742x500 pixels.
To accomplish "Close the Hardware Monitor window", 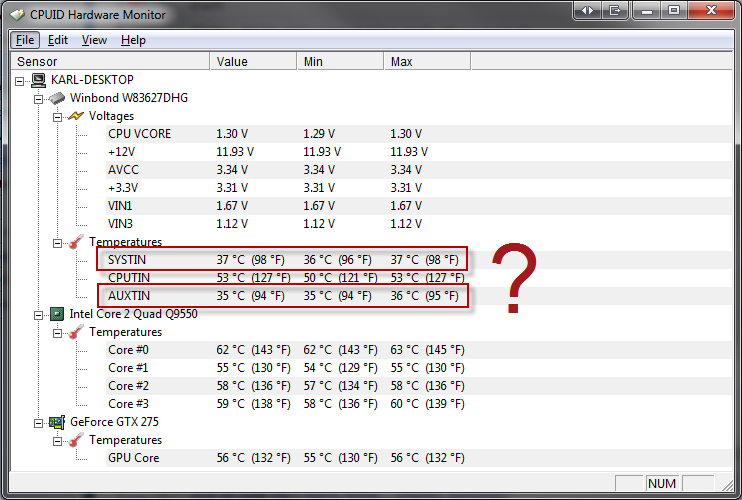I will [711, 10].
